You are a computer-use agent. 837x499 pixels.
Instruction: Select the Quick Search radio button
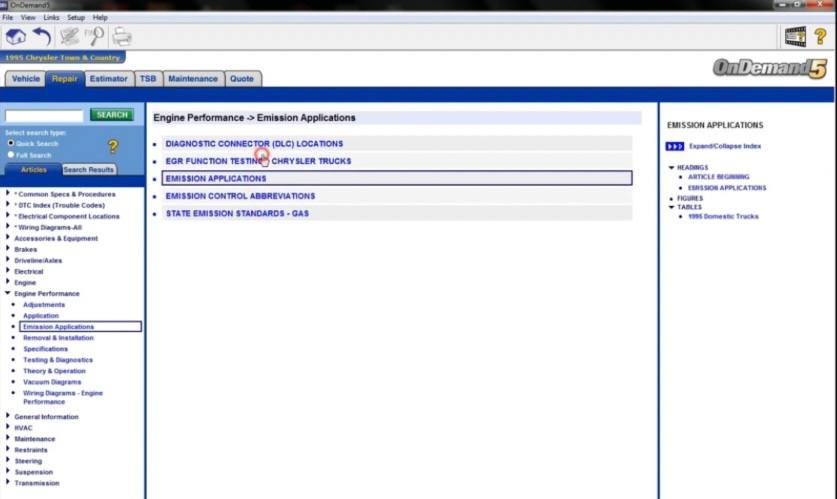(x=11, y=143)
